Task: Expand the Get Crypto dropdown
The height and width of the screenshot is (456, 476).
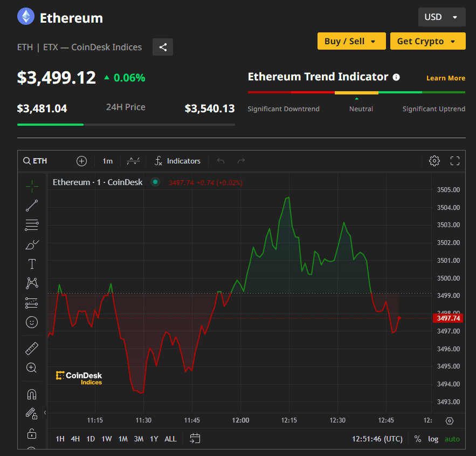Action: pyautogui.click(x=427, y=41)
